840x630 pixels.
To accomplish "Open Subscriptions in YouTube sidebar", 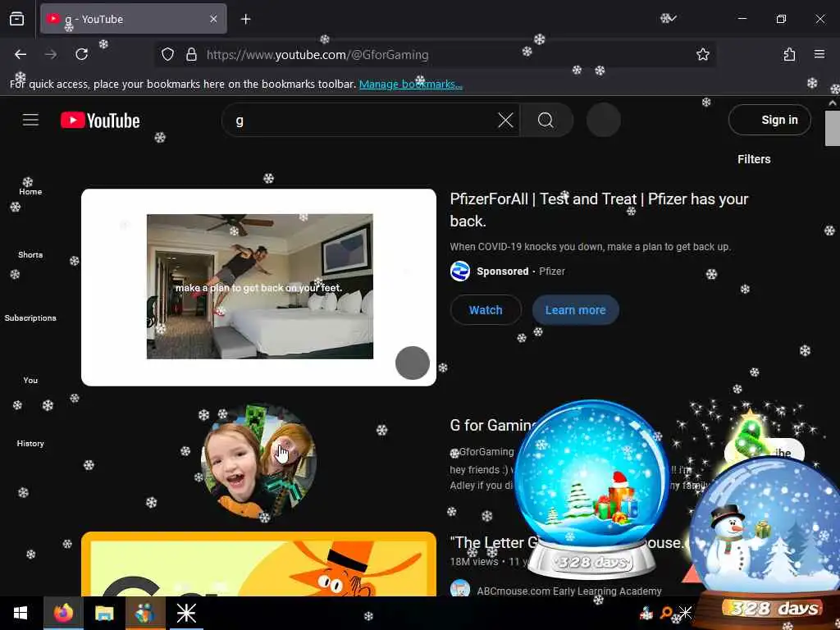I will click(x=30, y=313).
